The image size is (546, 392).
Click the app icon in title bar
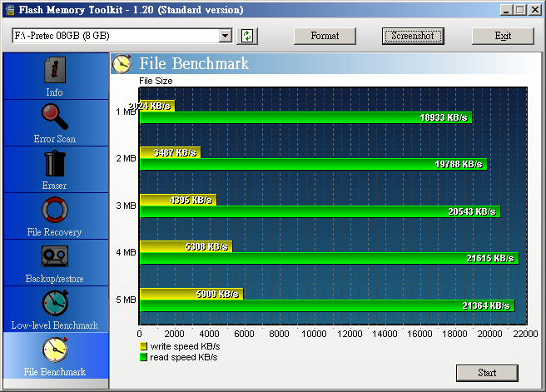click(x=10, y=10)
